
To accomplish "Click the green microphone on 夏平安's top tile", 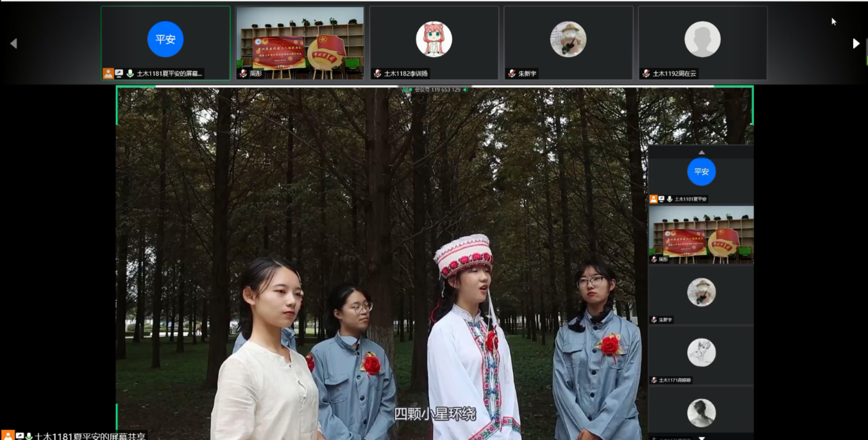I will [130, 73].
